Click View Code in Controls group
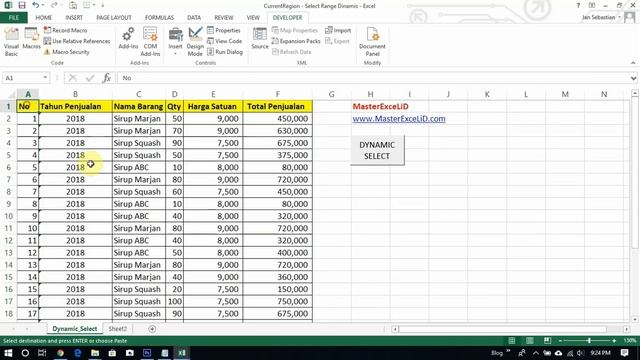640x360 pixels. [x=224, y=41]
